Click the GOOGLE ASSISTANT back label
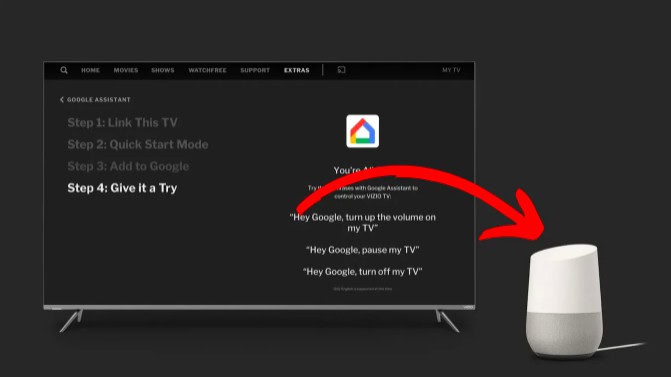Viewport: 671px width, 377px height. pyautogui.click(x=98, y=100)
